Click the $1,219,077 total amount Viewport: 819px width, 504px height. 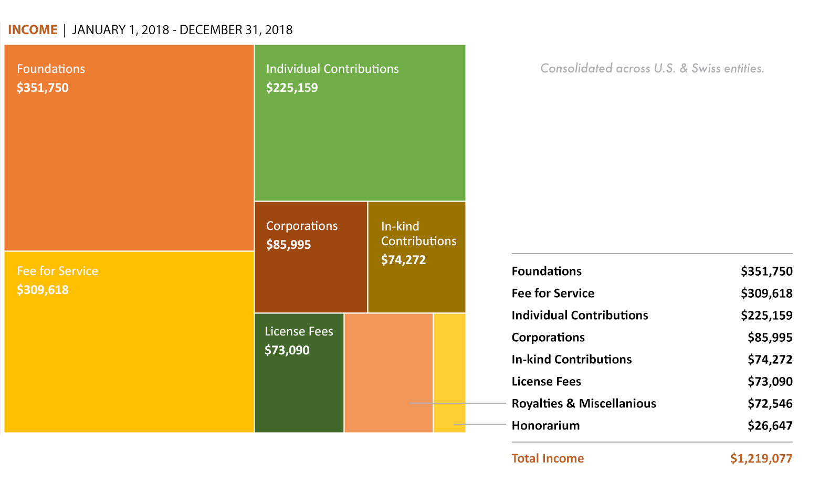click(x=761, y=458)
